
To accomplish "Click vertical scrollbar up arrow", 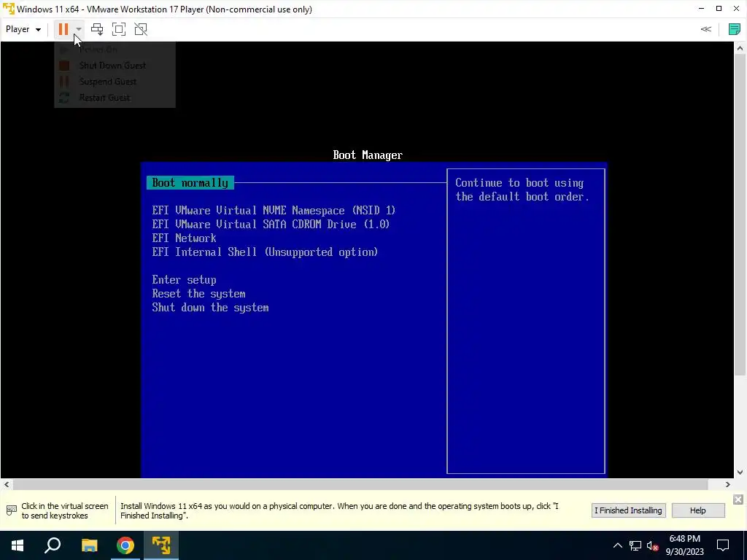I will [740, 47].
